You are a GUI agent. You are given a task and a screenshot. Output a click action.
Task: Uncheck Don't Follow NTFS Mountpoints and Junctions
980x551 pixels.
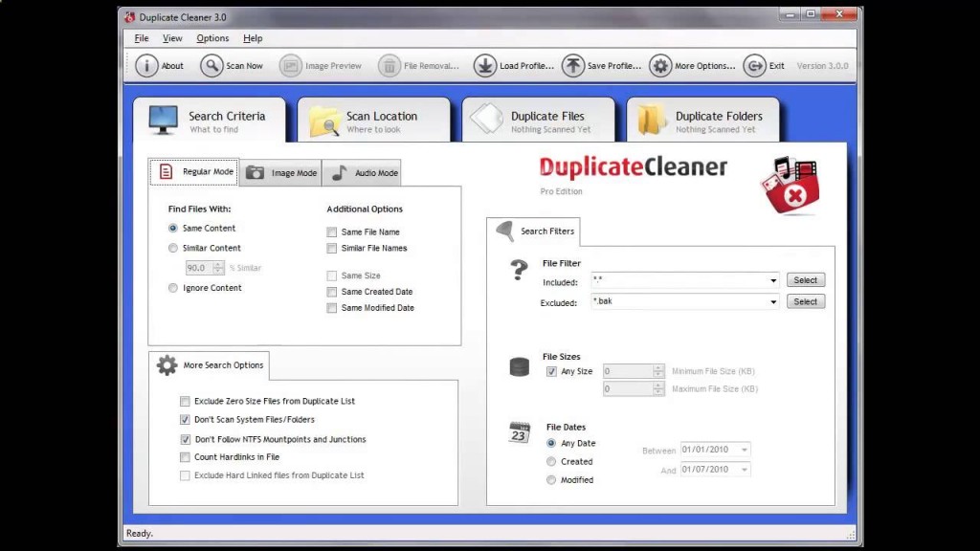tap(186, 440)
